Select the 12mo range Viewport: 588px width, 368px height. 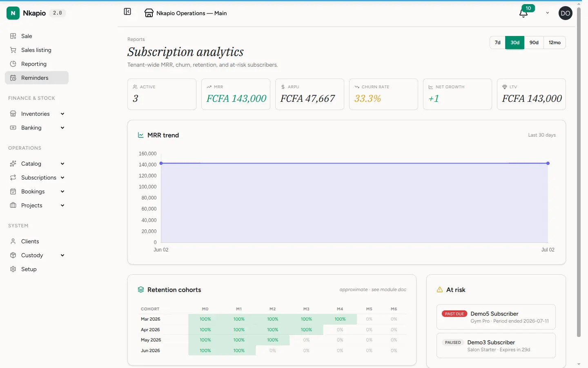click(555, 43)
